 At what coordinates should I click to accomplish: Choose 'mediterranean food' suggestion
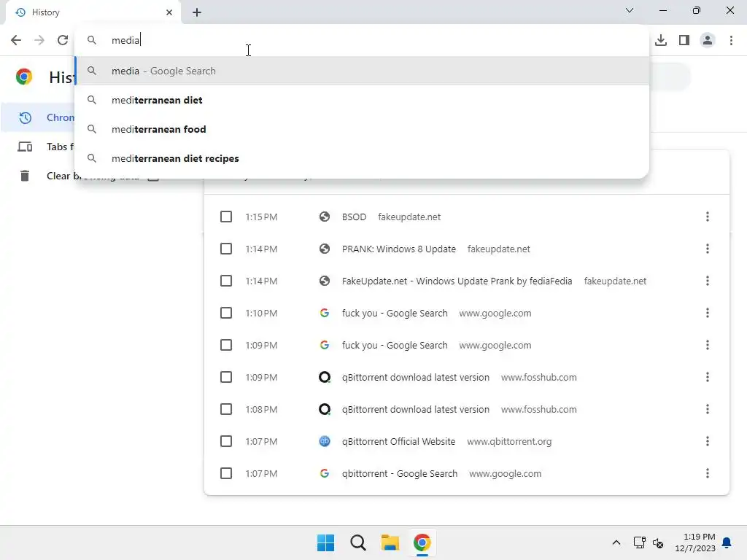(x=362, y=129)
